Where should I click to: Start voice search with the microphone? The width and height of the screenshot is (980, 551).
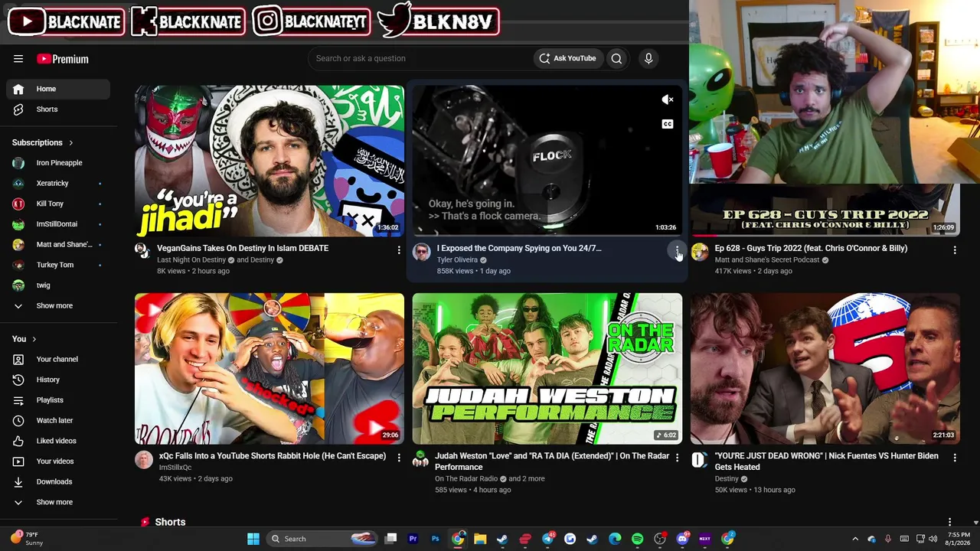point(648,58)
